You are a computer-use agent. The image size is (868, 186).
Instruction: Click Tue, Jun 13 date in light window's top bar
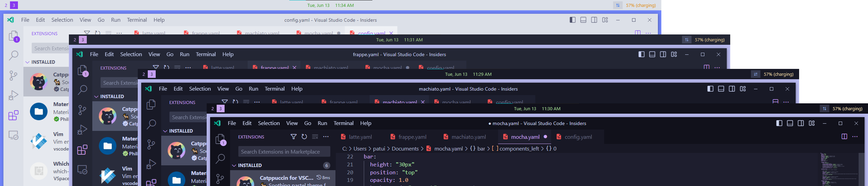click(318, 5)
